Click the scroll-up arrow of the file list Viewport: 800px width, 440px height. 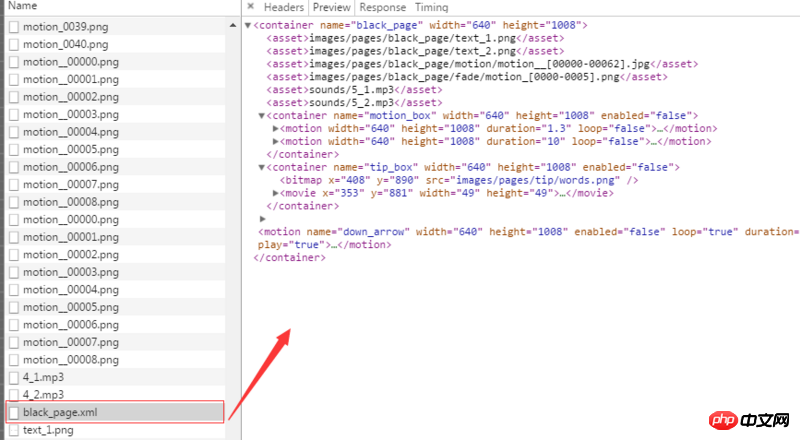tap(233, 25)
